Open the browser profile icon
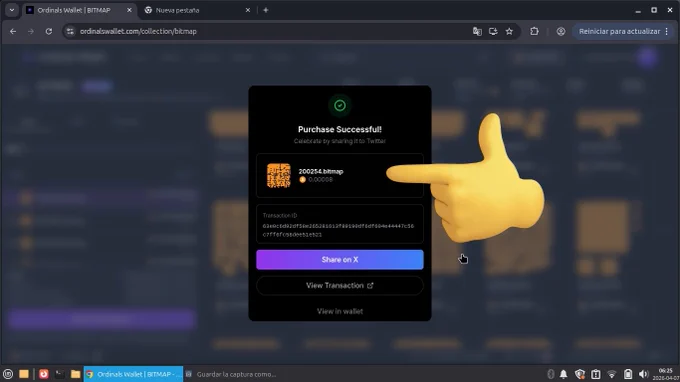This screenshot has height=382, width=680. click(x=561, y=31)
